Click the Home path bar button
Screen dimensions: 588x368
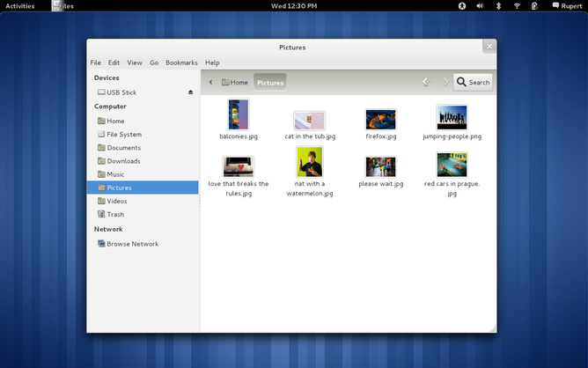[x=235, y=82]
